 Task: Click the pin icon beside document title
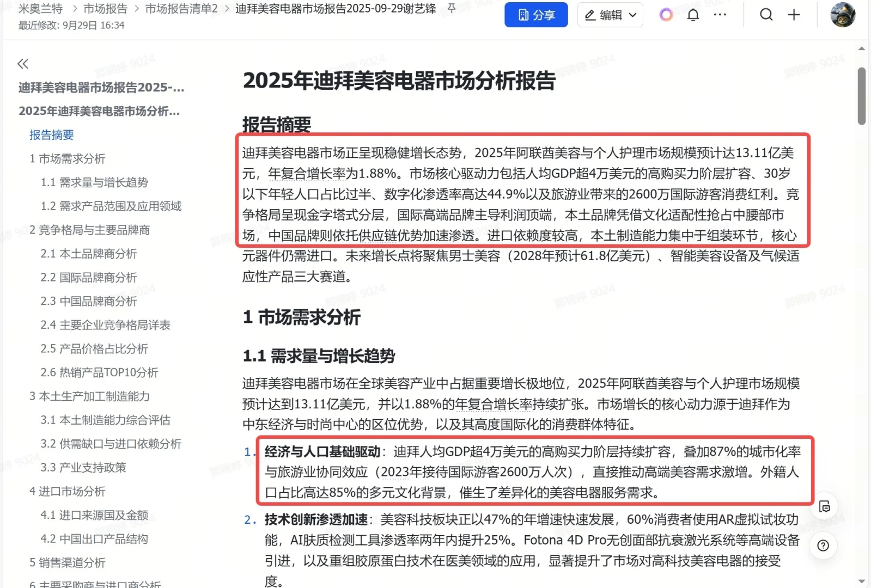point(452,8)
